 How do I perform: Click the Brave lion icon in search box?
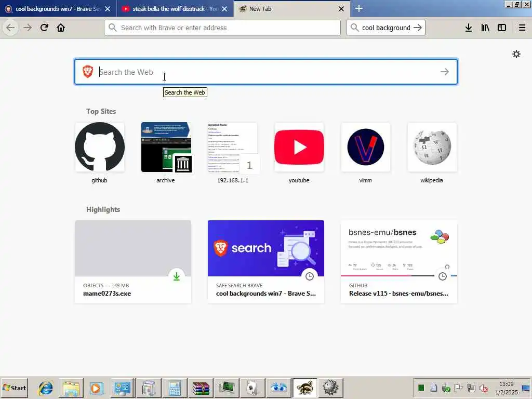pos(88,72)
